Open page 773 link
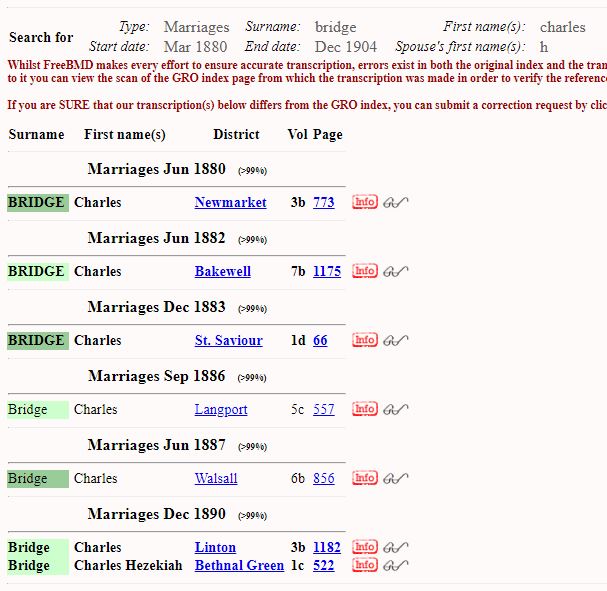The image size is (607, 591). [324, 202]
